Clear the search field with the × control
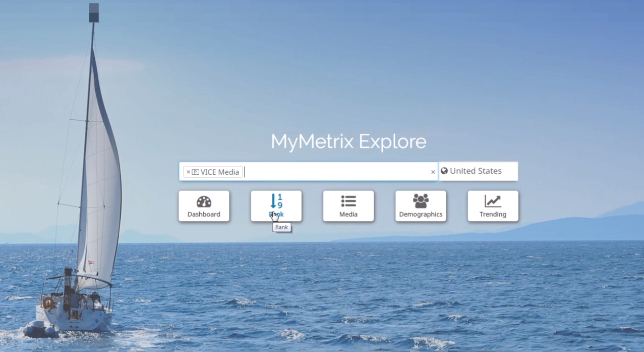The image size is (644, 352). 433,172
